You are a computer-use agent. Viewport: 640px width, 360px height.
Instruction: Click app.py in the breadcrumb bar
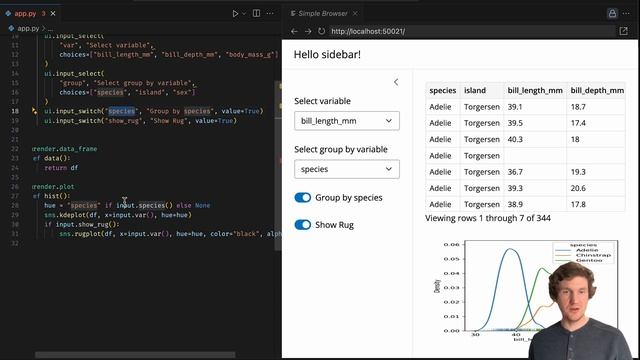tap(28, 29)
